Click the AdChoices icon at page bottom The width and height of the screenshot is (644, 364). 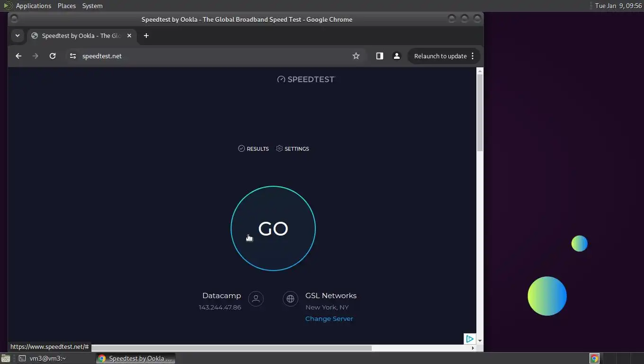point(469,338)
